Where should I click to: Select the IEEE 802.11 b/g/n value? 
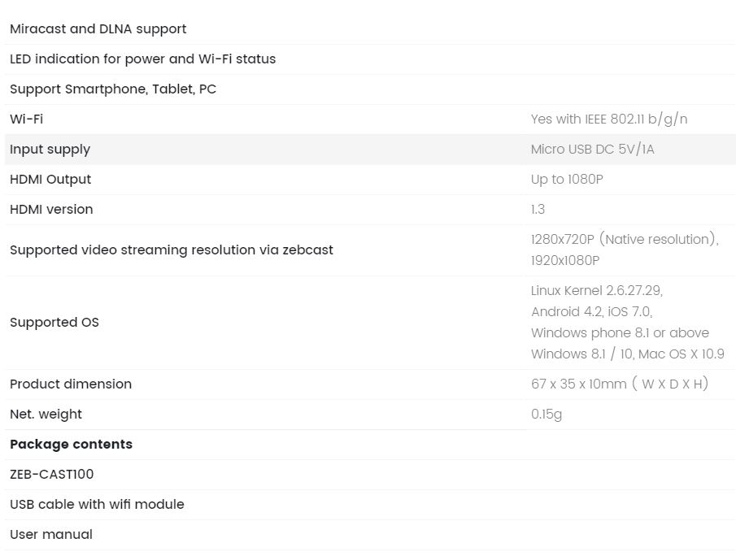point(636,119)
